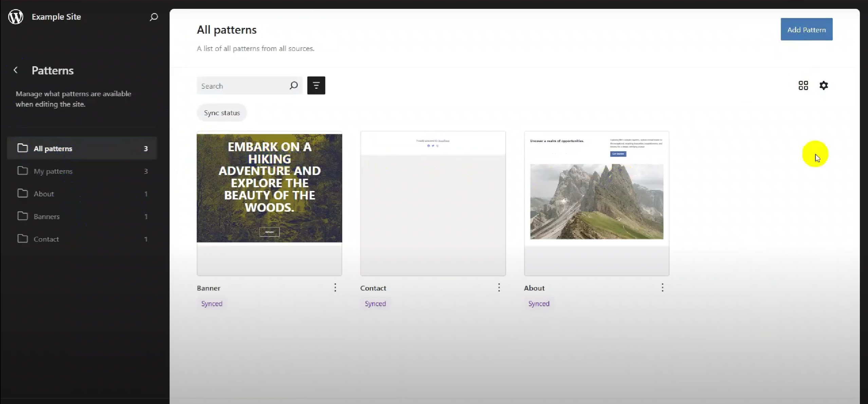This screenshot has width=868, height=404.
Task: Open the patterns settings gear icon
Action: [x=824, y=85]
